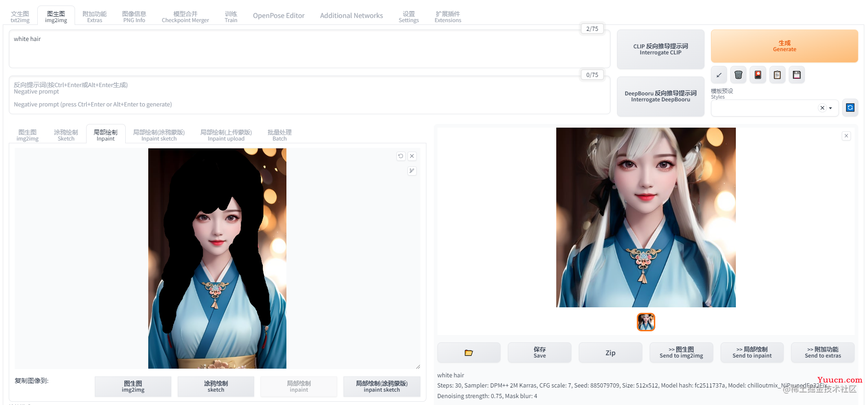This screenshot has width=868, height=405.
Task: Remove the inpaint canvas image with X
Action: 412,156
